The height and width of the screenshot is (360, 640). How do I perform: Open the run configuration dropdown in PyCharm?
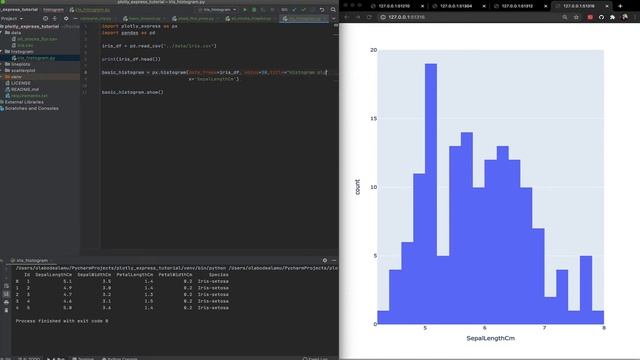(x=217, y=9)
